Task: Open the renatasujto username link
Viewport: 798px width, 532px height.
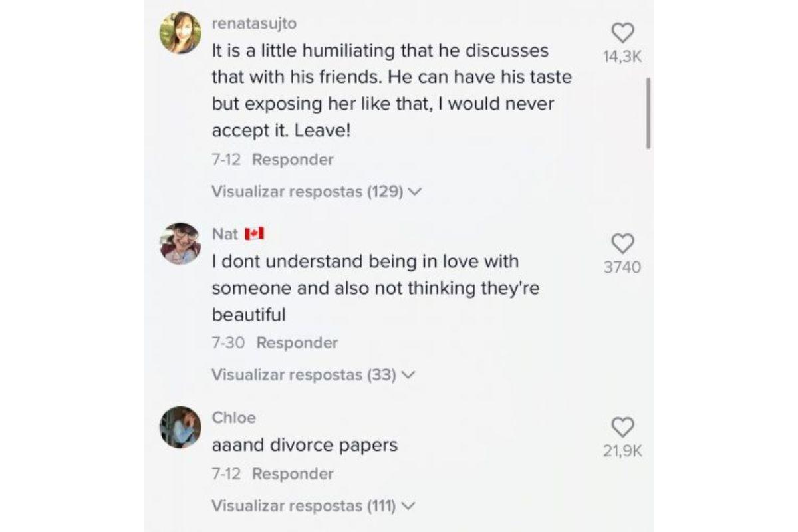Action: pyautogui.click(x=254, y=23)
